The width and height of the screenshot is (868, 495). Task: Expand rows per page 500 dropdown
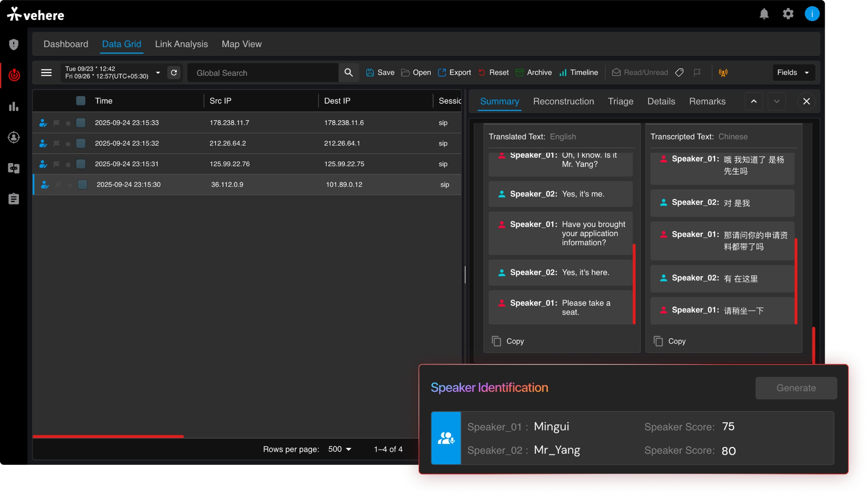point(340,449)
